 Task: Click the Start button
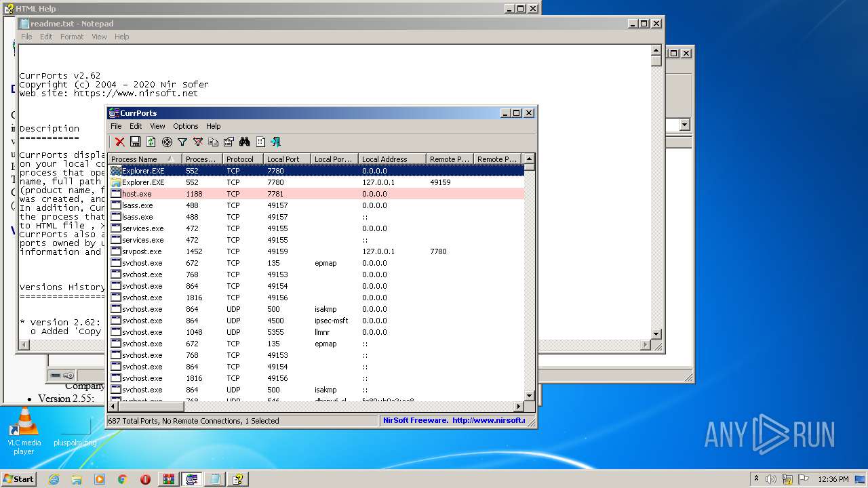(x=18, y=479)
